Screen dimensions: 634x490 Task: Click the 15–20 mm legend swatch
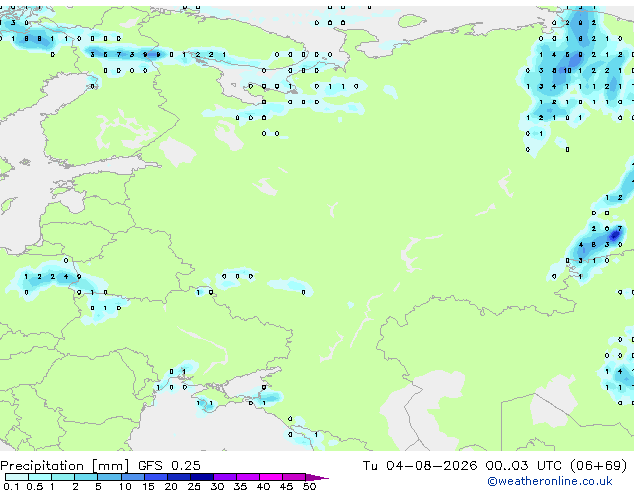coord(156,477)
